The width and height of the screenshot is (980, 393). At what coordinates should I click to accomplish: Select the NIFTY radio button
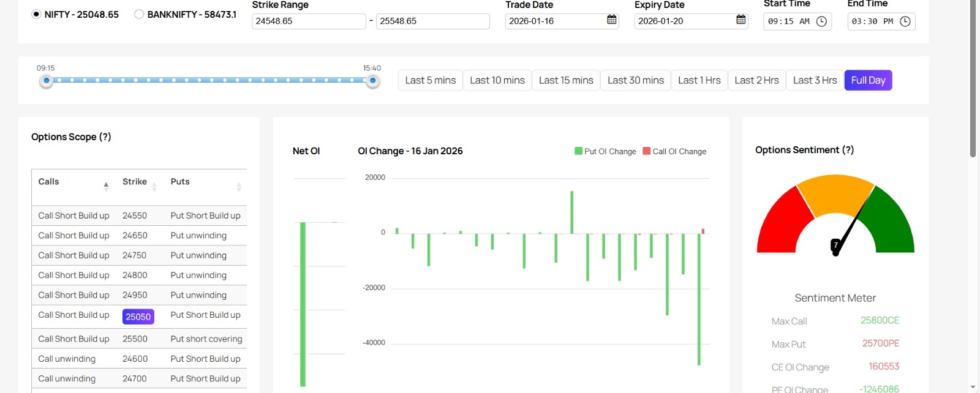tap(37, 14)
